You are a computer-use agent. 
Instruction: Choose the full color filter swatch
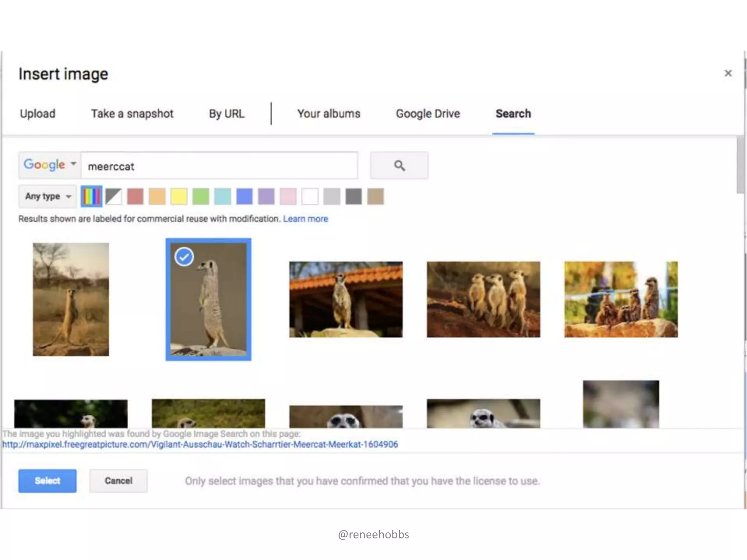(92, 197)
